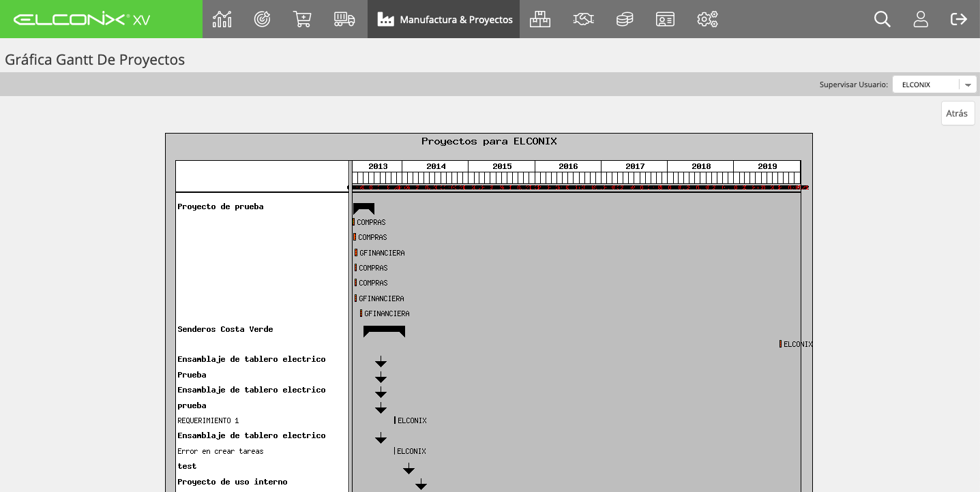The width and height of the screenshot is (980, 492).
Task: Open the Supervisar Usuario ELCONIX dropdown
Action: click(x=934, y=84)
